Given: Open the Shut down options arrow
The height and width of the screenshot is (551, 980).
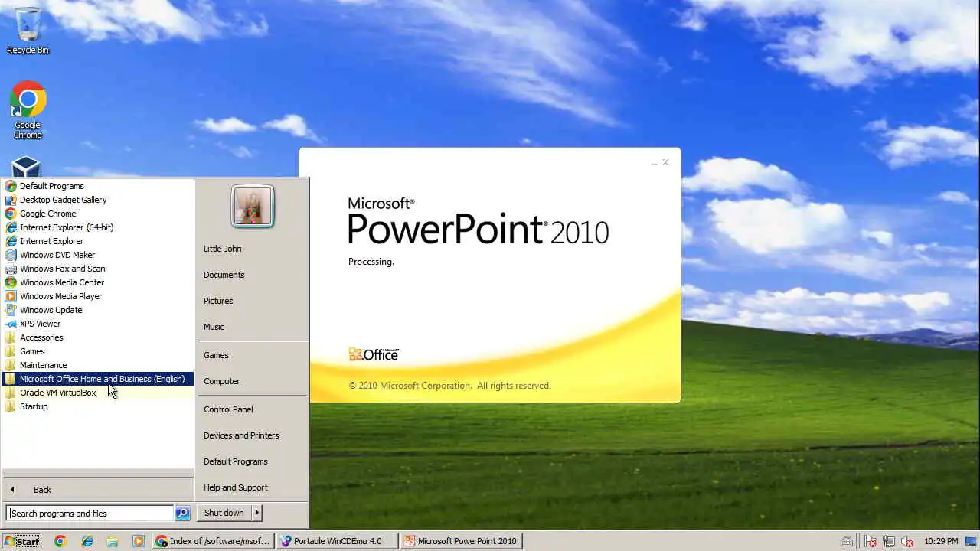Looking at the screenshot, I should pyautogui.click(x=257, y=513).
